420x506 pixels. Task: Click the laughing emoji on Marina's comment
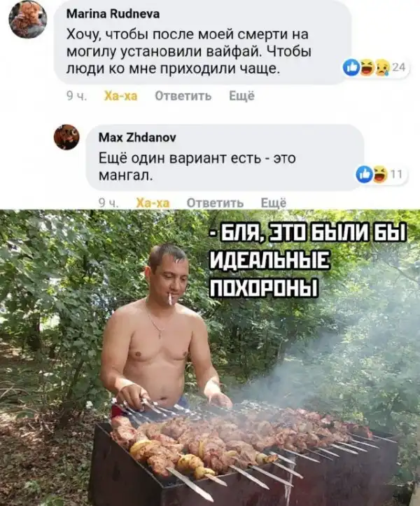(366, 67)
